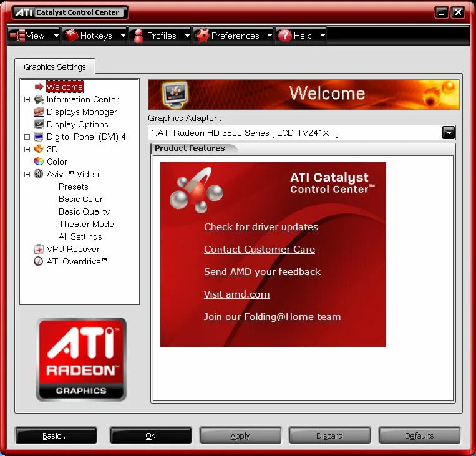This screenshot has width=476, height=456.
Task: Click the Apply button
Action: pos(240,435)
